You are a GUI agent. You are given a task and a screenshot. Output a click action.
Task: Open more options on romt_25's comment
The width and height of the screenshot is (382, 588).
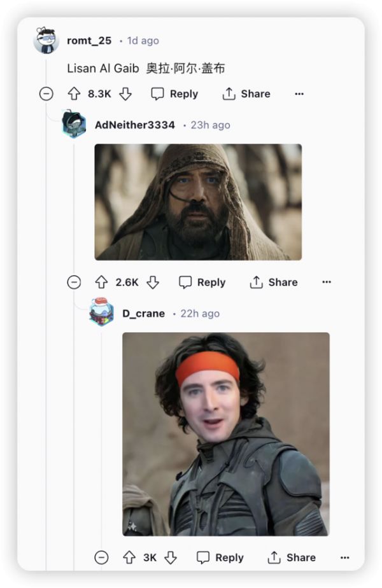(299, 94)
